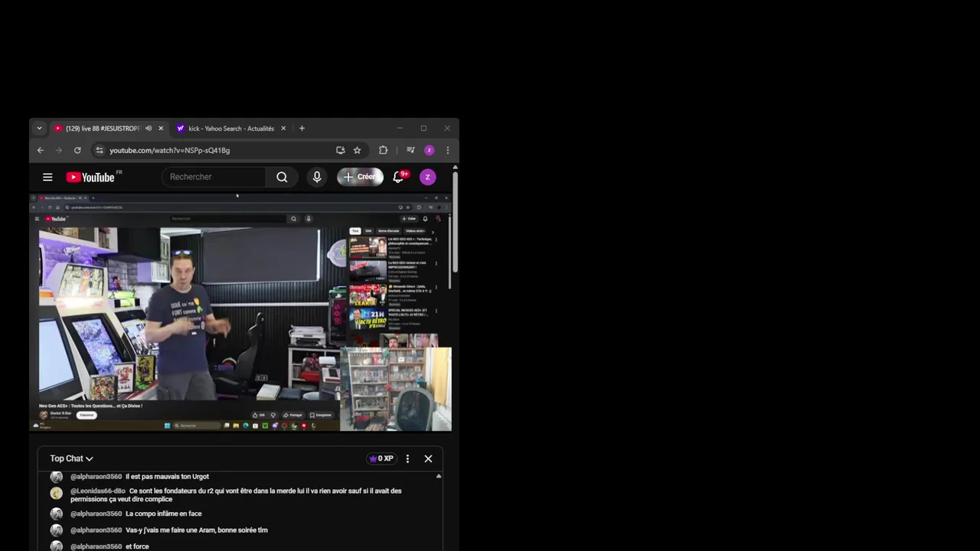Open YouTube notifications bell 9+
980x551 pixels.
pos(398,177)
